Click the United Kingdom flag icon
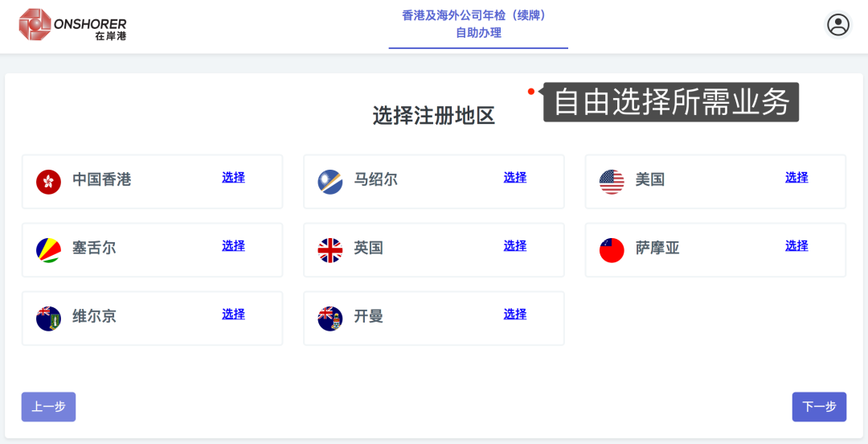The width and height of the screenshot is (868, 444). [x=330, y=250]
